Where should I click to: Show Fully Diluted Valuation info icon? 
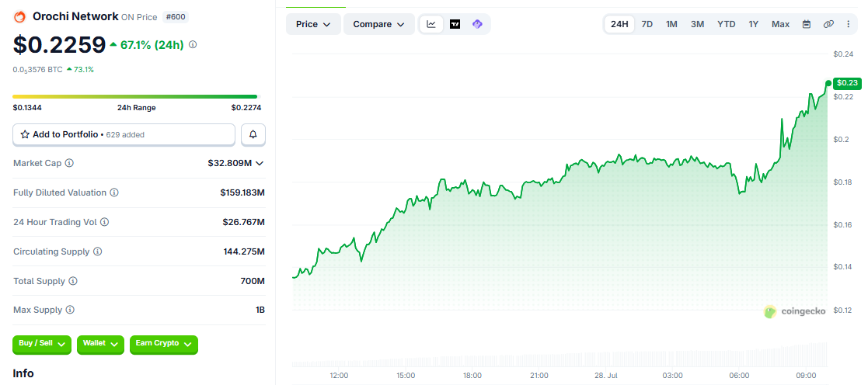point(113,192)
